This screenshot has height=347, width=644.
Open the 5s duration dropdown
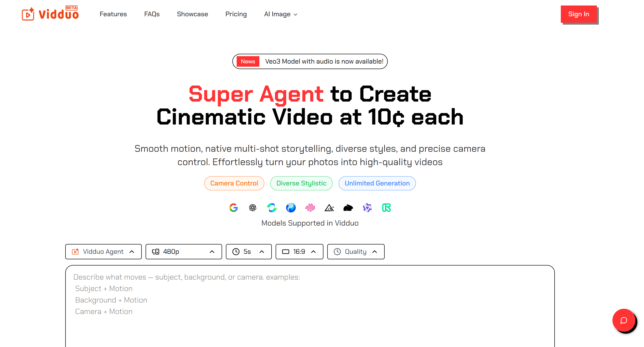pos(249,251)
